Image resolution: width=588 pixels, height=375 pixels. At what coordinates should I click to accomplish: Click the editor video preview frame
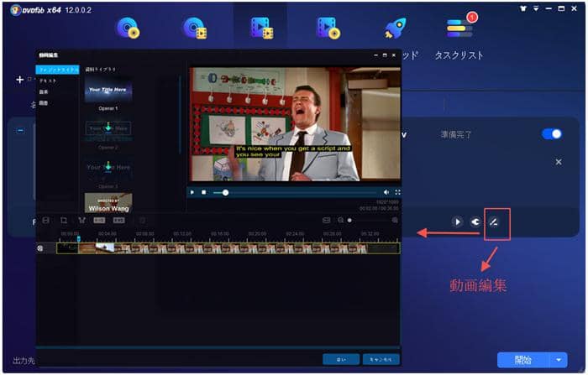[295, 124]
